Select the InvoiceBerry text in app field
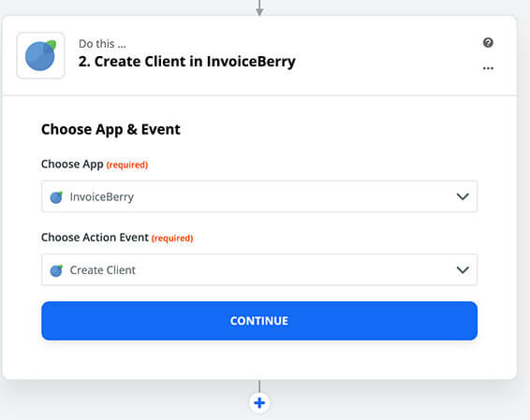Image resolution: width=530 pixels, height=420 pixels. tap(102, 196)
